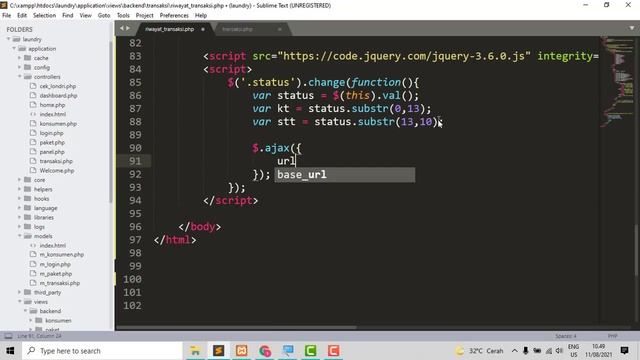Expand the libraries folder
The height and width of the screenshot is (360, 640).
tap(19, 217)
